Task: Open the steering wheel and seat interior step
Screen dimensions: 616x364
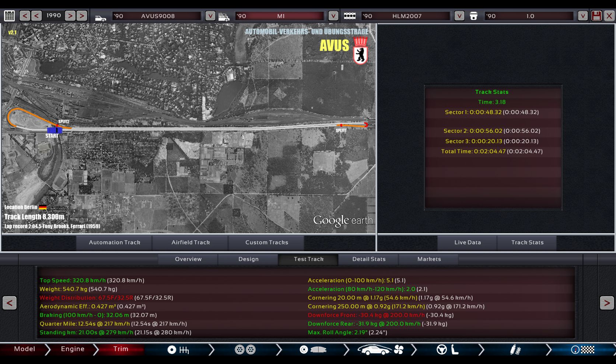Action: pos(448,350)
